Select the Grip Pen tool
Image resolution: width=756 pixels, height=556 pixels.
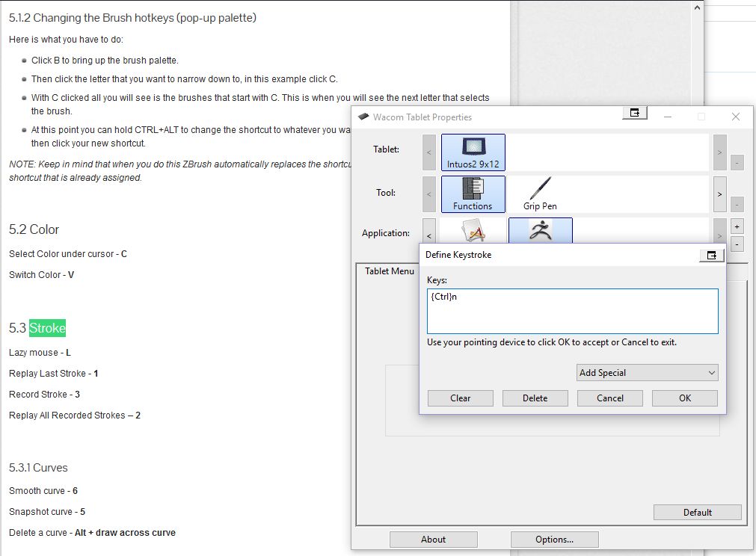click(540, 194)
